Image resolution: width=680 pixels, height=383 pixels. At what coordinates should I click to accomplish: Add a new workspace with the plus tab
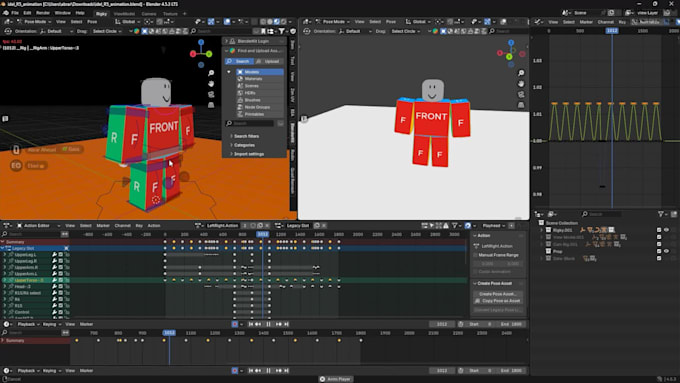[x=184, y=13]
